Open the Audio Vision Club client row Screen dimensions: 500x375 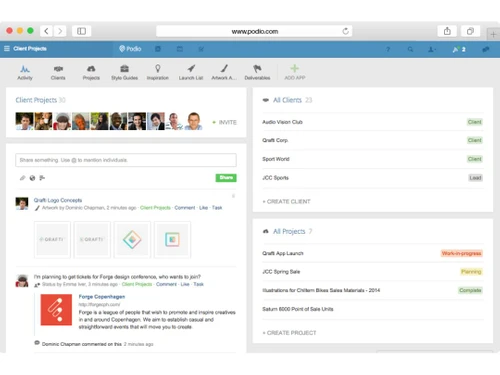coord(372,122)
